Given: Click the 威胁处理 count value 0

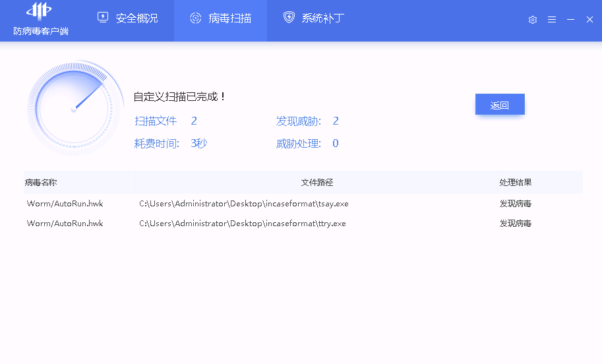Looking at the screenshot, I should click(336, 143).
